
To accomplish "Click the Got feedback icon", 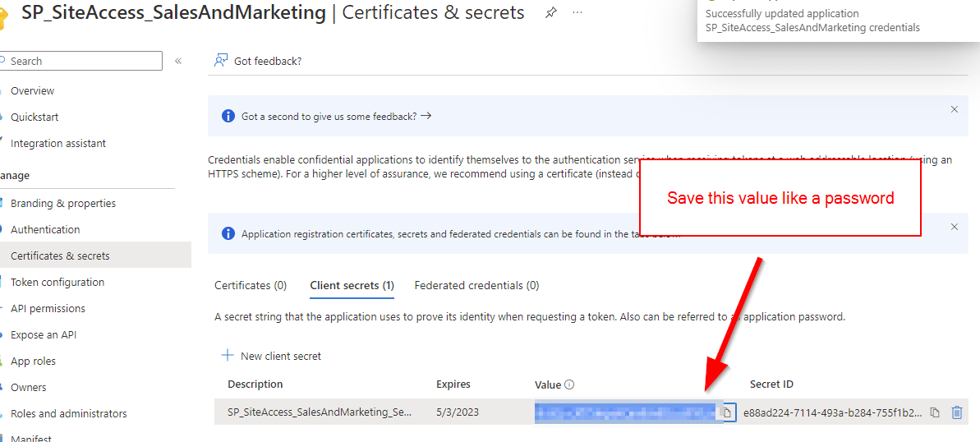I will coord(220,61).
